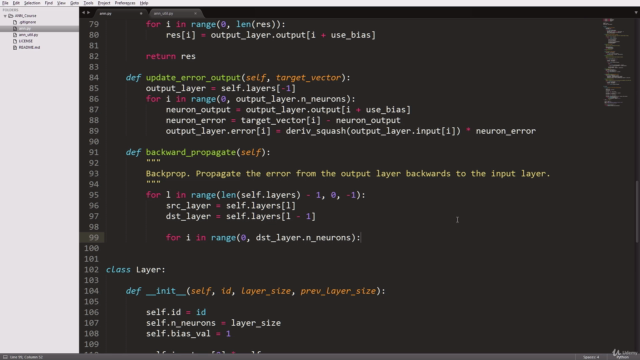Screen dimensions: 640x360
Task: Open the Project menu
Action: pos(104,3)
